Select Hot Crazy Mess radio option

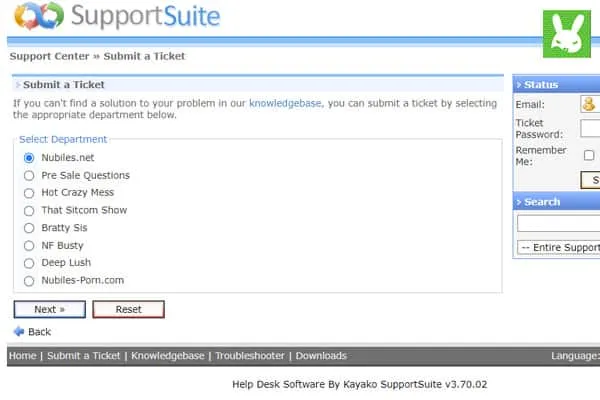coord(29,193)
